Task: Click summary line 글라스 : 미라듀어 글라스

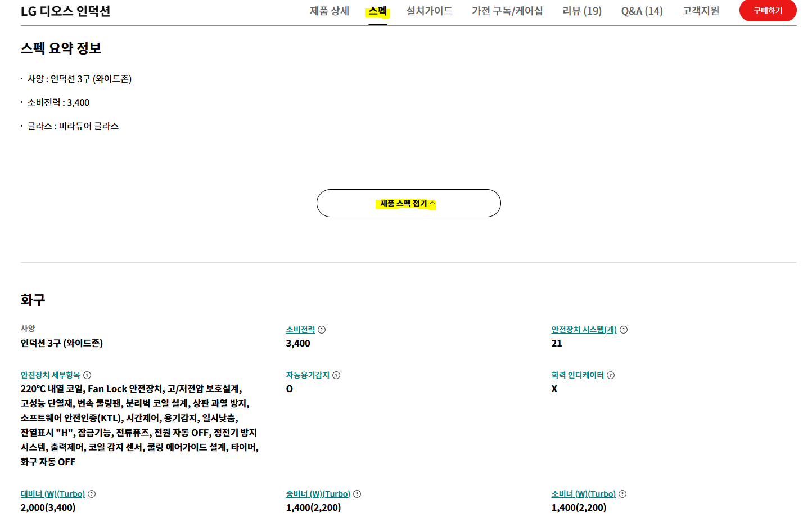Action: click(73, 126)
